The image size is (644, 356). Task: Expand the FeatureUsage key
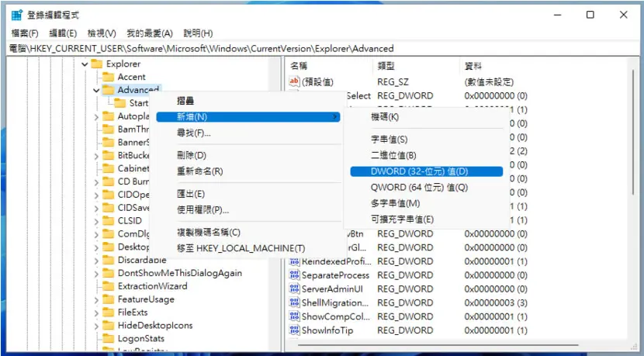(96, 299)
